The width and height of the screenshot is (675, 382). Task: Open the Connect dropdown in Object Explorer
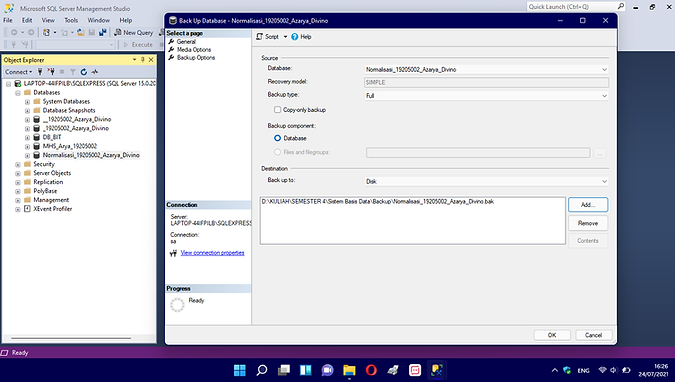pyautogui.click(x=19, y=72)
